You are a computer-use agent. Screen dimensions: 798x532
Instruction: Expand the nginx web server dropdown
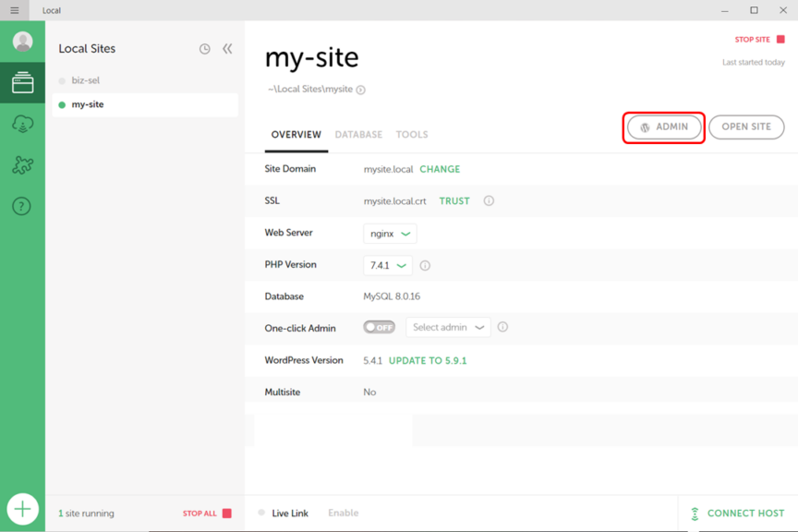click(390, 234)
